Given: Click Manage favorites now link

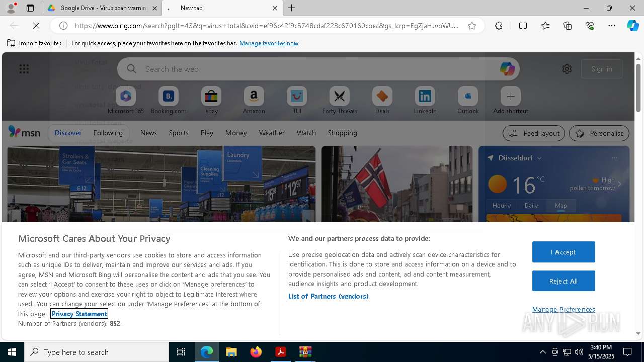Looking at the screenshot, I should [x=269, y=43].
